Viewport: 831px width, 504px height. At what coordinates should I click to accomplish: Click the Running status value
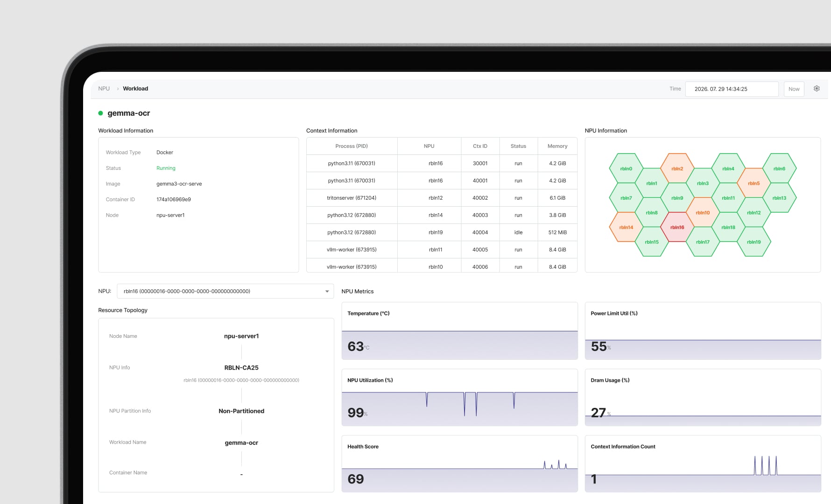pos(166,168)
